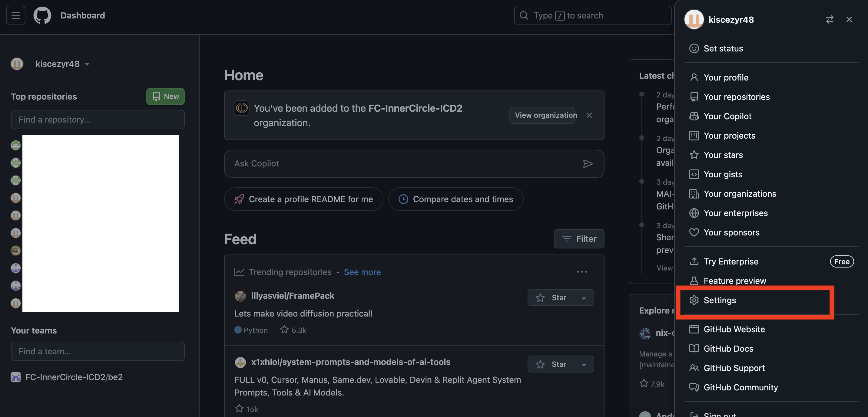The width and height of the screenshot is (868, 417).
Task: Click the 5.3k star count under FramePack
Action: (x=293, y=330)
